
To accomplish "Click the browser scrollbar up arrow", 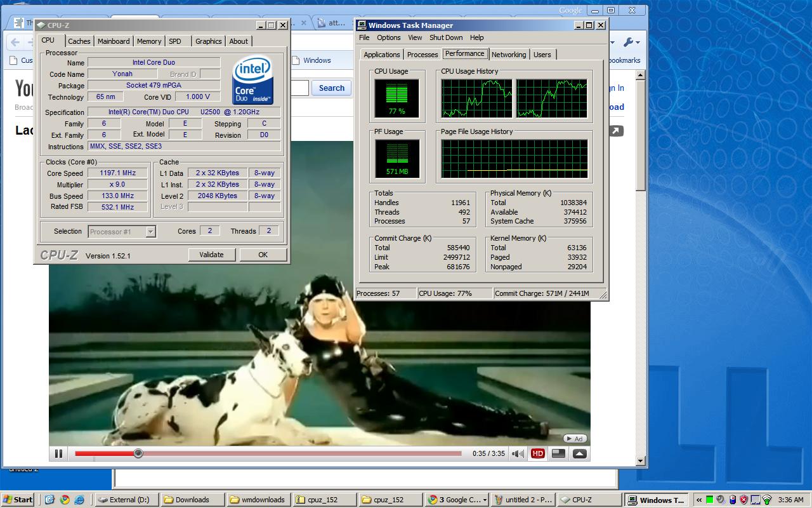I will click(x=640, y=76).
